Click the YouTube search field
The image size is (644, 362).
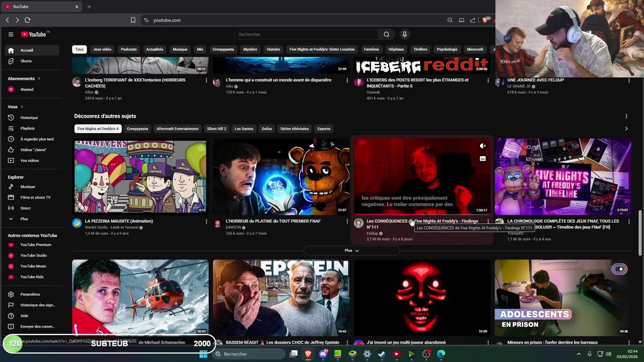pos(306,34)
